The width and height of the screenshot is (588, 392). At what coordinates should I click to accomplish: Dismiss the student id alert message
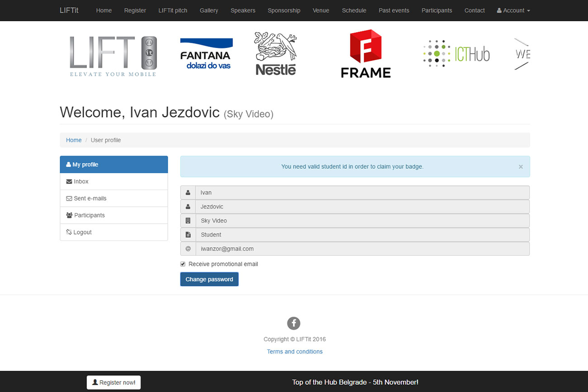tap(521, 167)
